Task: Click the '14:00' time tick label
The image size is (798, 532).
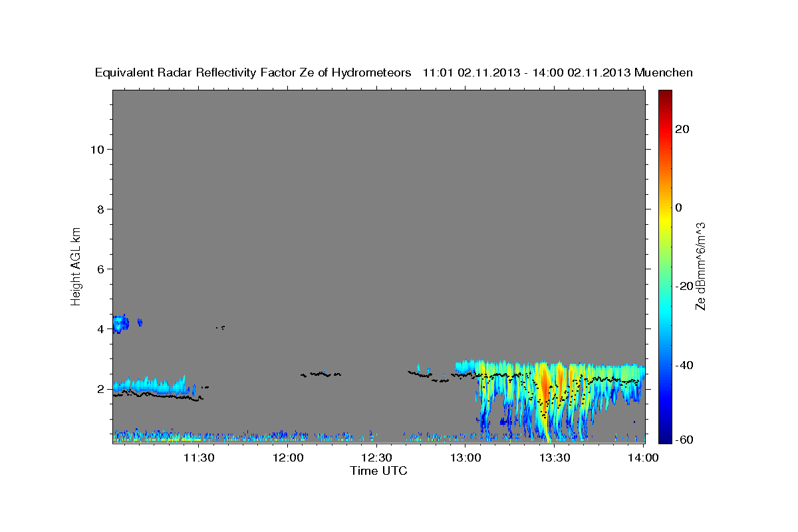Action: pyautogui.click(x=643, y=458)
